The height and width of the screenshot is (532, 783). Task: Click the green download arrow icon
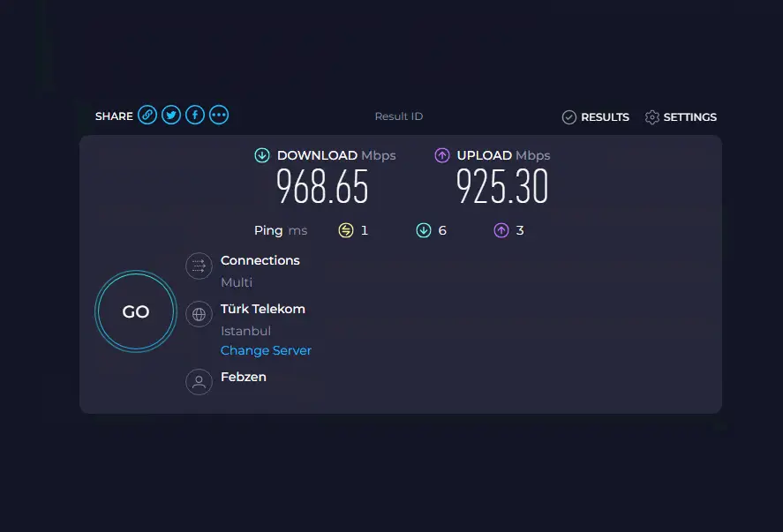(x=262, y=154)
